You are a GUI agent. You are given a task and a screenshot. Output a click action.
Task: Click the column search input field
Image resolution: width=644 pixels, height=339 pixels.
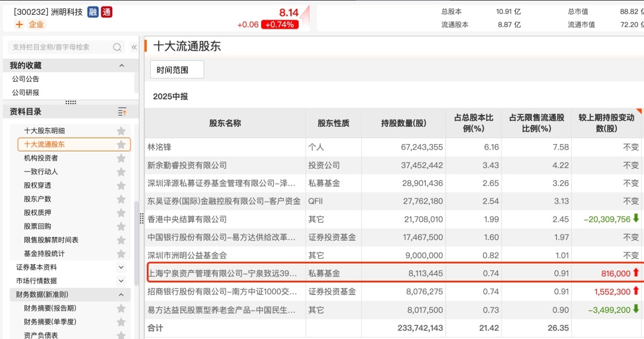(60, 47)
